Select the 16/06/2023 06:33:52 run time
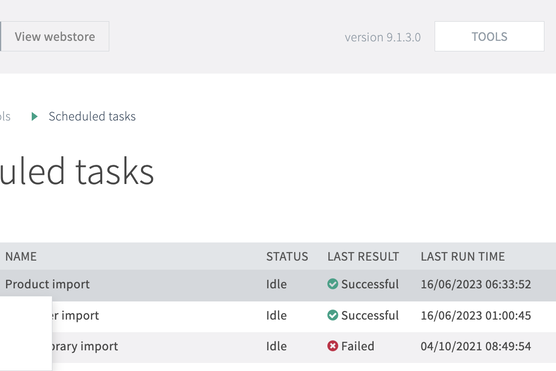556x371 pixels. pos(476,284)
